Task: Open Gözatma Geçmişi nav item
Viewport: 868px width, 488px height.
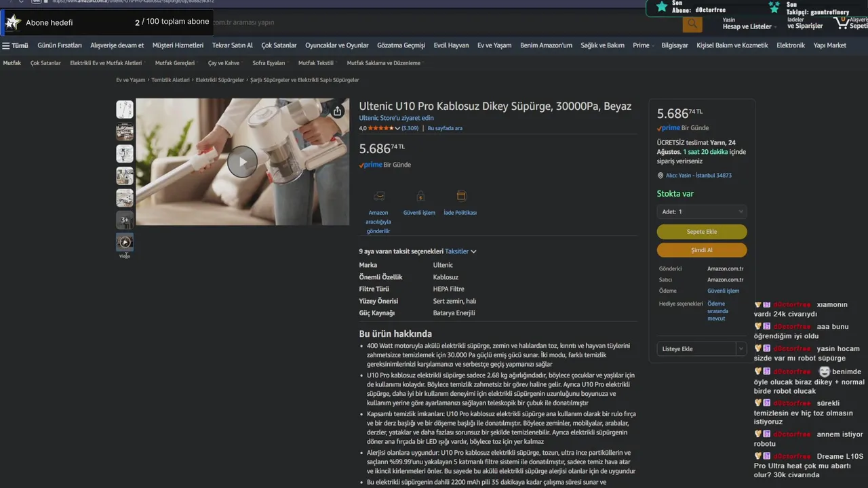Action: [401, 45]
